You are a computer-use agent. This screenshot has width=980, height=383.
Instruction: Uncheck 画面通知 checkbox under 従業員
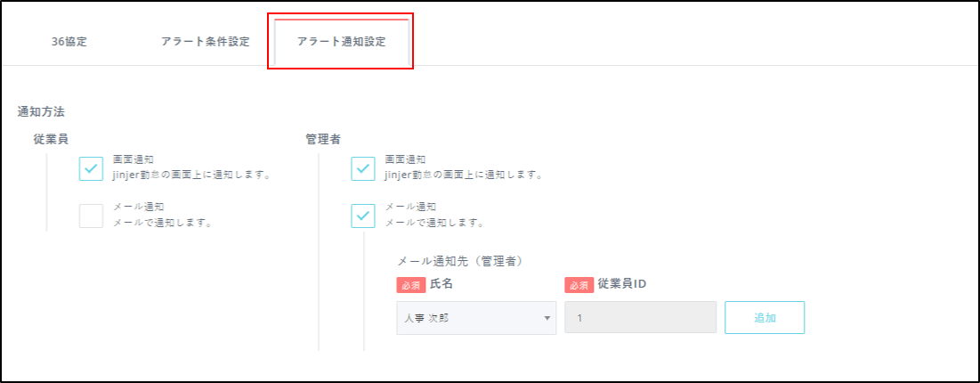(92, 168)
